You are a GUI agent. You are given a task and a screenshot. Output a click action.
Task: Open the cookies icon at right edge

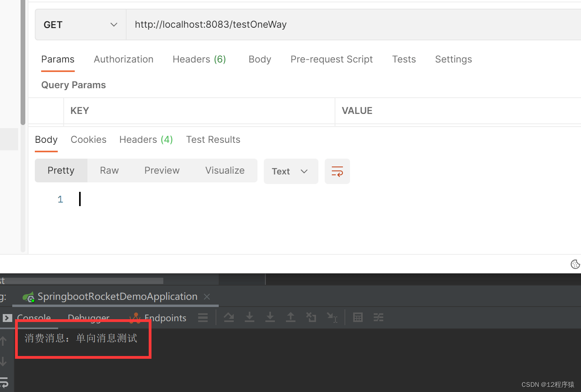click(575, 264)
